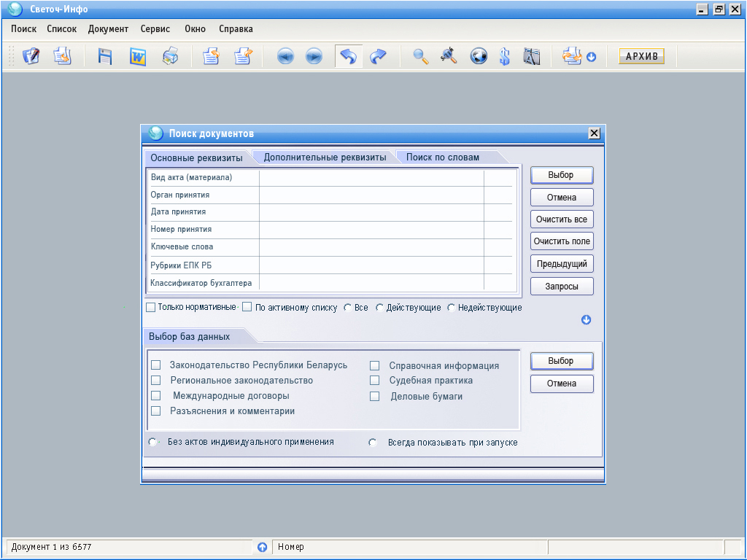The height and width of the screenshot is (560, 747).
Task: Tick the 'Судебная практика' checkbox
Action: [375, 381]
